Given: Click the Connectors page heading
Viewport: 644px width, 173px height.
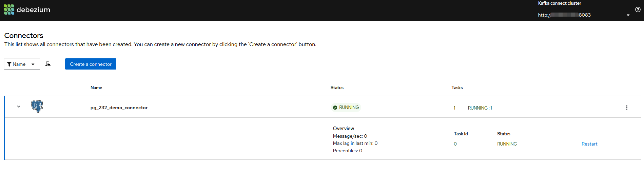Looking at the screenshot, I should [x=24, y=36].
